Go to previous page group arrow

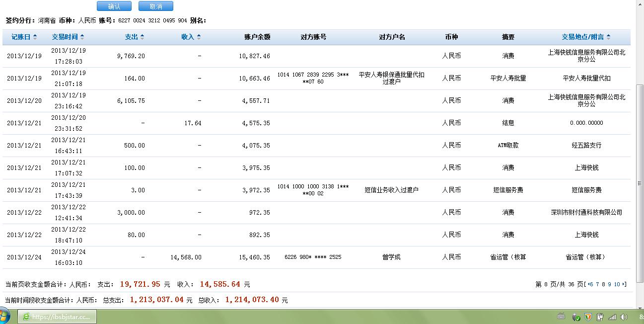coord(589,284)
